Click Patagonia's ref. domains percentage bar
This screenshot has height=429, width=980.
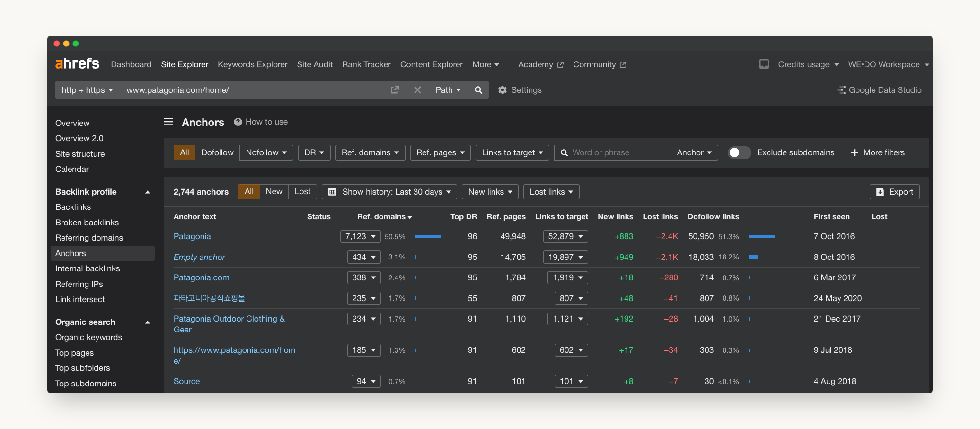[x=428, y=236]
